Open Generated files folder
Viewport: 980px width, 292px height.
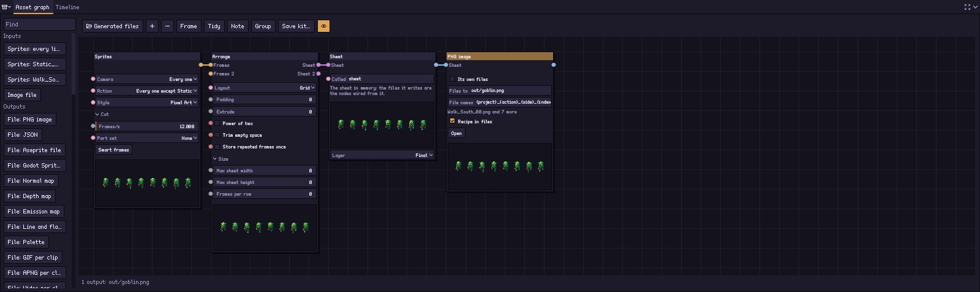[x=113, y=26]
